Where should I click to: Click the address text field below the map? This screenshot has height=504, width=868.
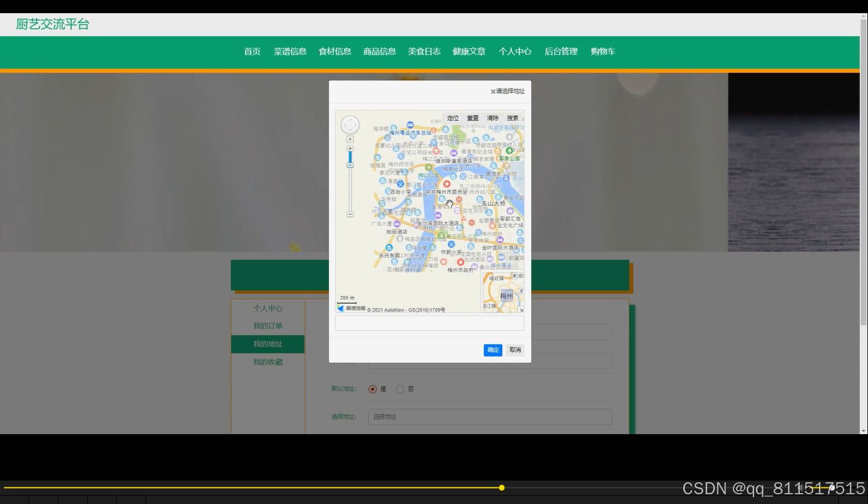pos(429,323)
